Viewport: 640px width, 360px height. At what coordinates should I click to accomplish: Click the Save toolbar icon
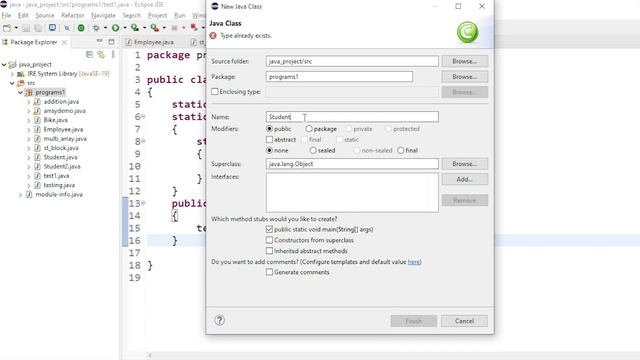click(26, 28)
